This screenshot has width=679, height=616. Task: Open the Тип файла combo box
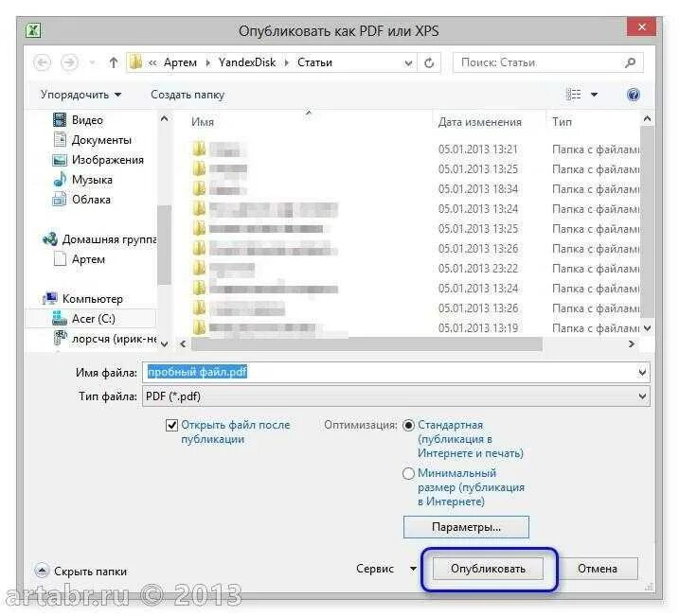pos(396,396)
